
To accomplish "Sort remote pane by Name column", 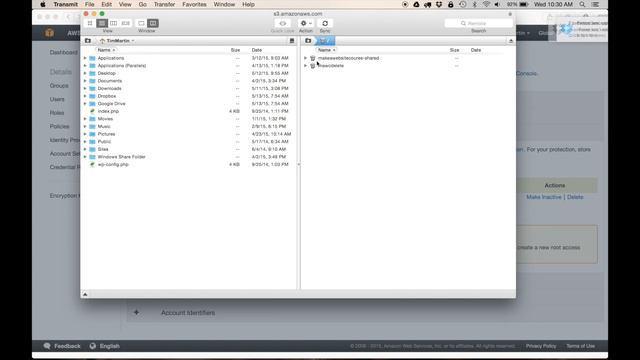I will 327,50.
